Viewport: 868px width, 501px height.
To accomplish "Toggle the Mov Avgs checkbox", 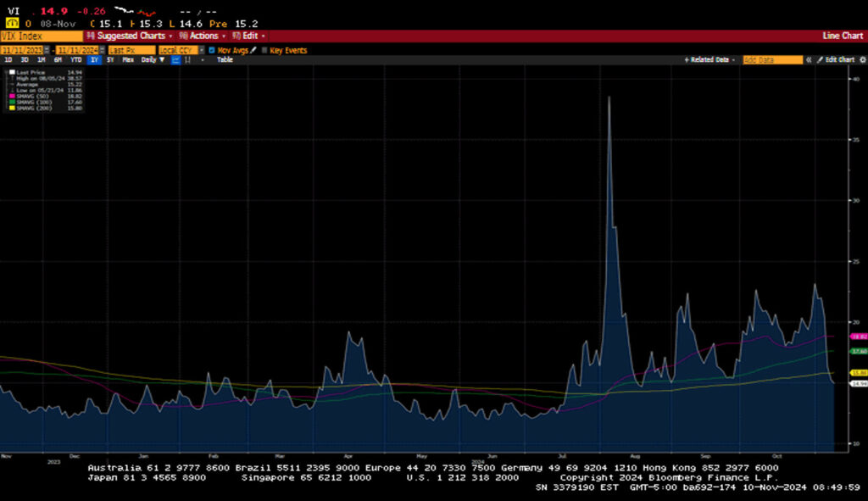I will 212,50.
